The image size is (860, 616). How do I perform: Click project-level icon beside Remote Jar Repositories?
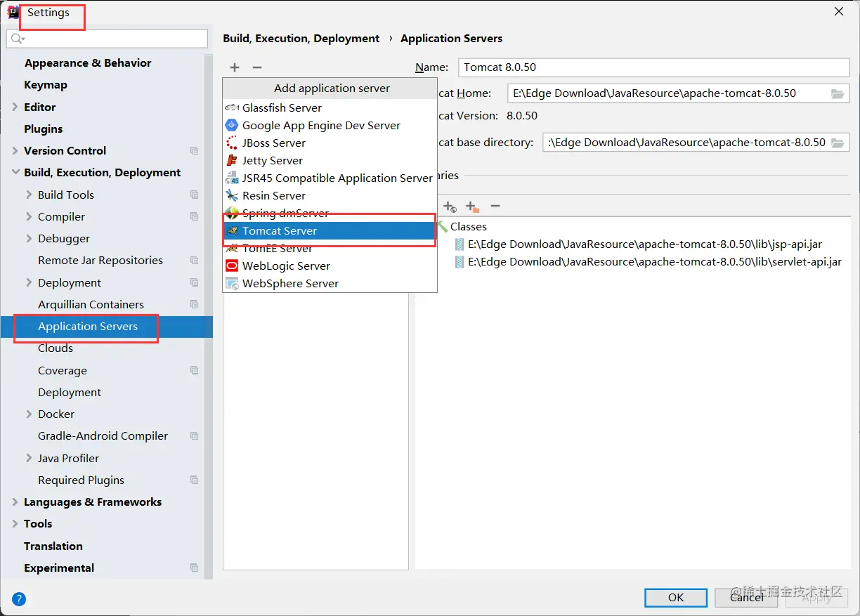click(195, 261)
